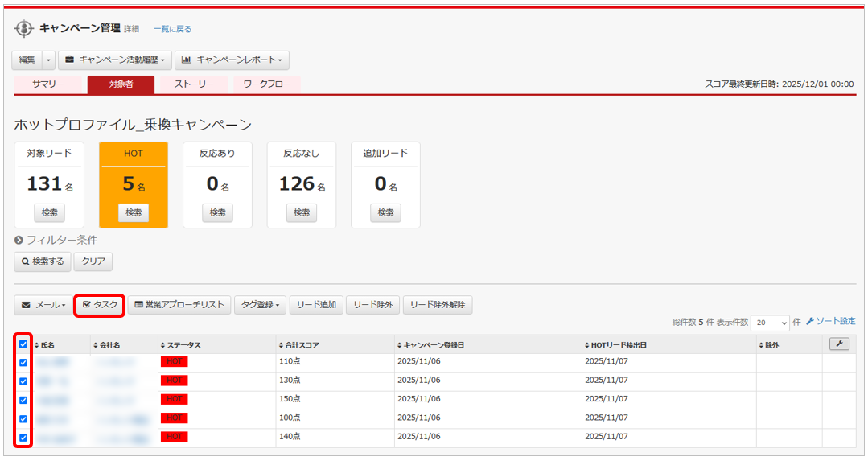Screen dimensions: 868x461
Task: Switch to the ワークフロー tab
Action: tap(267, 84)
